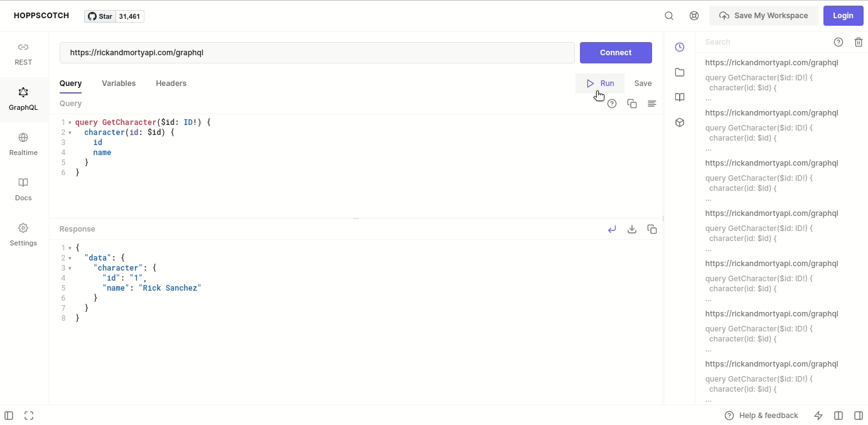Click Save My Workspace
The image size is (868, 425).
764,16
